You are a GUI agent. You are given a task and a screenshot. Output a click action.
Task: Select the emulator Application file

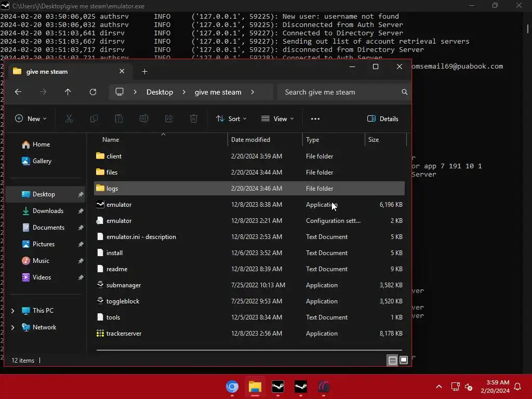[x=249, y=205]
